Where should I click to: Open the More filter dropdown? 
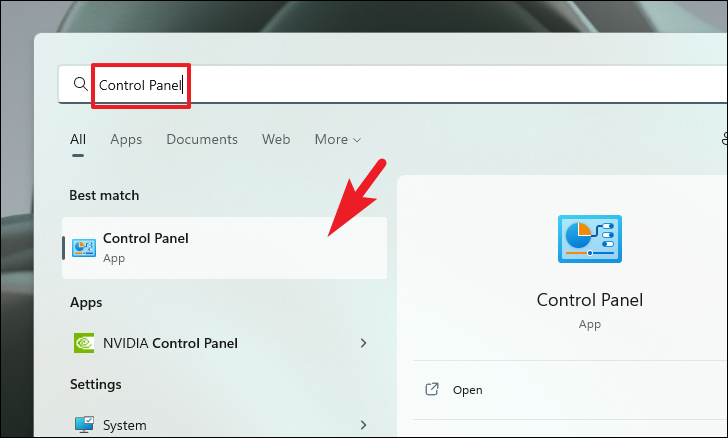point(338,139)
